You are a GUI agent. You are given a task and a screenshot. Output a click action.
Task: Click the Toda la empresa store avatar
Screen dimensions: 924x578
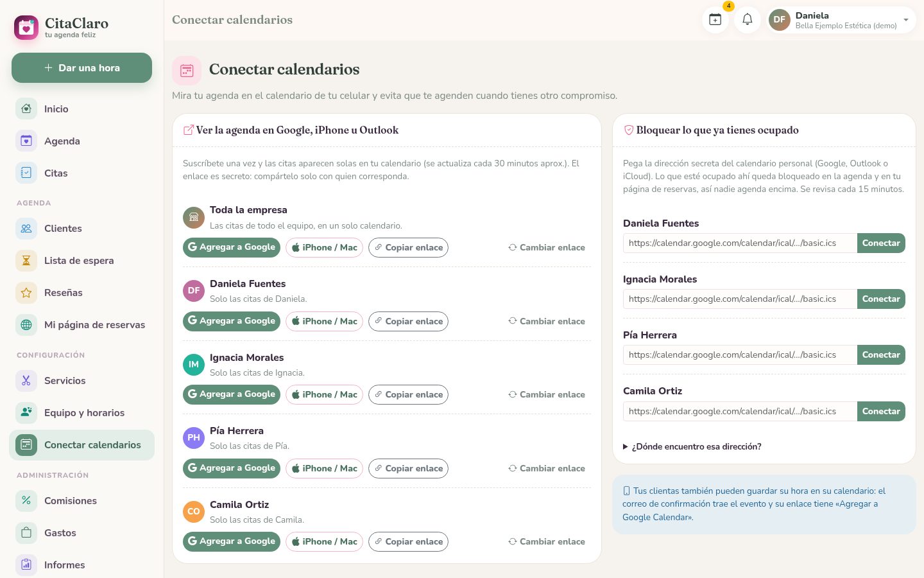point(194,217)
